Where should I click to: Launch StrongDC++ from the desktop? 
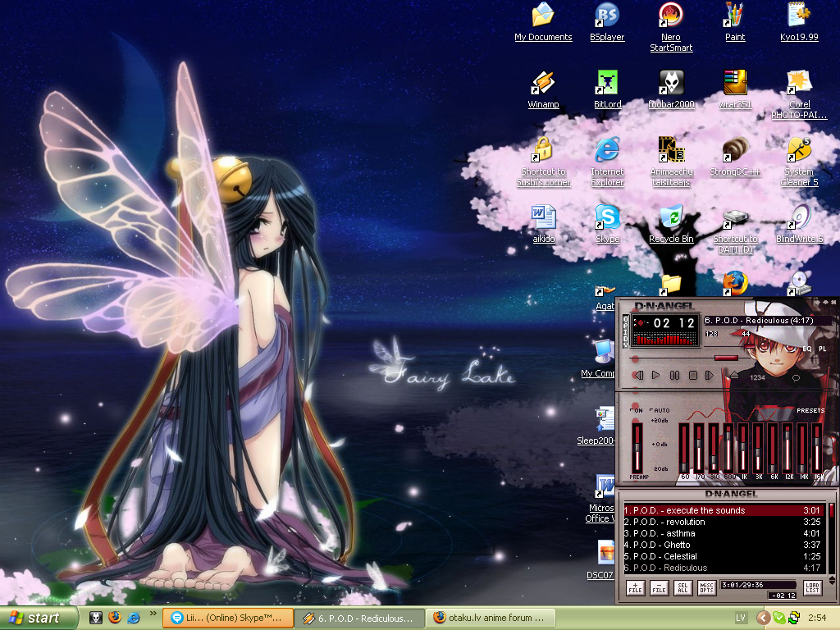[735, 157]
